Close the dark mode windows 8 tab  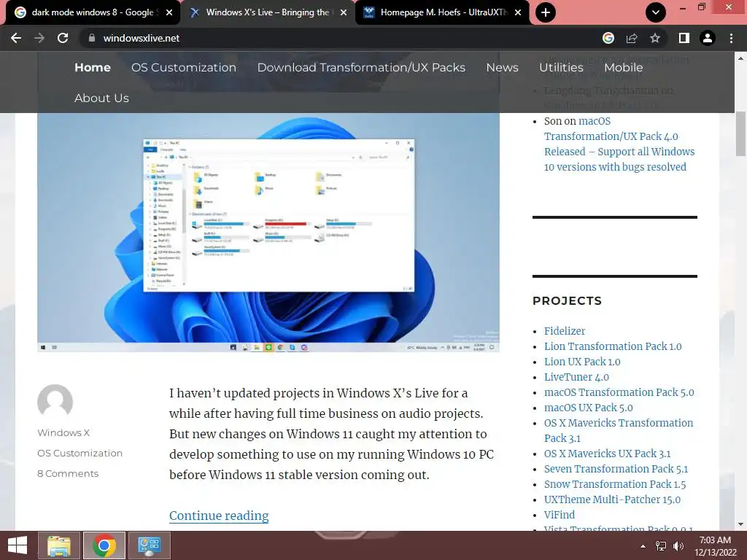169,13
